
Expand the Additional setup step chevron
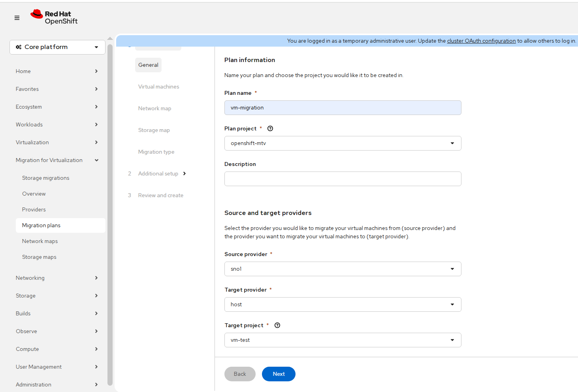185,173
